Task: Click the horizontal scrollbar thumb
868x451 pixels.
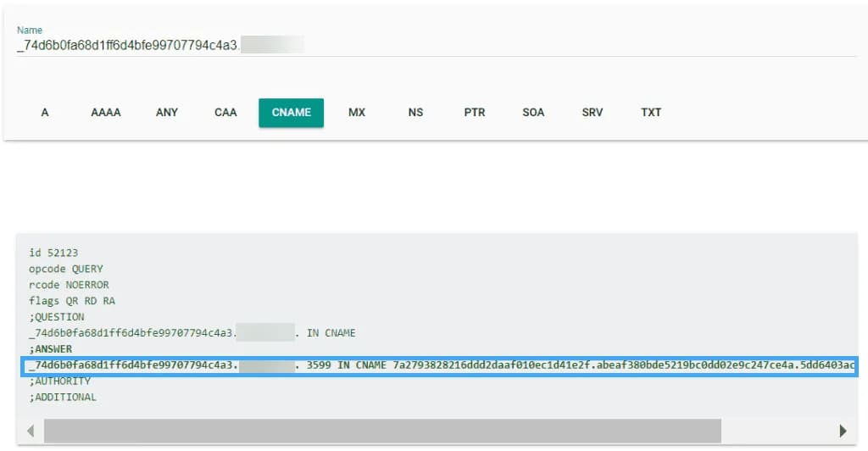Action: tap(381, 430)
